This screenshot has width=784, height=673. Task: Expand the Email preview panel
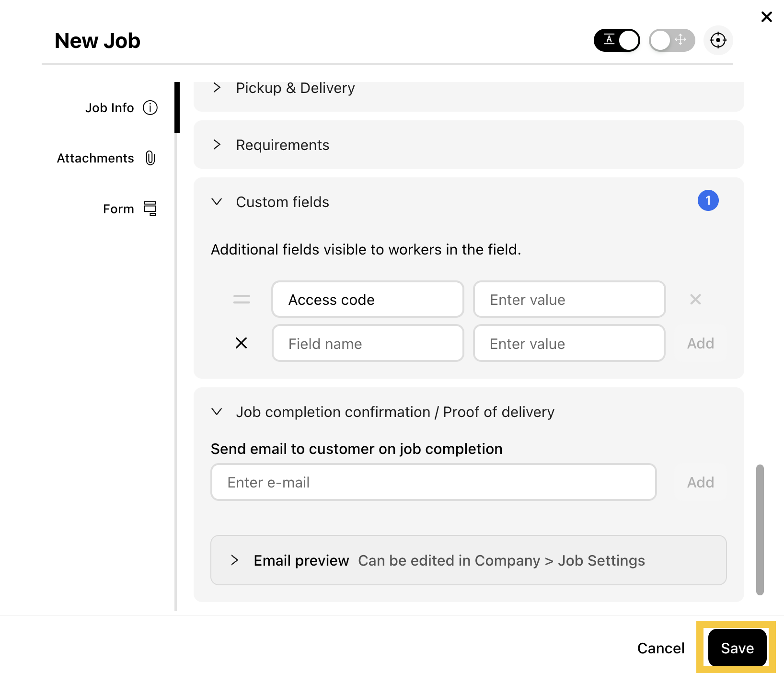tap(468, 560)
